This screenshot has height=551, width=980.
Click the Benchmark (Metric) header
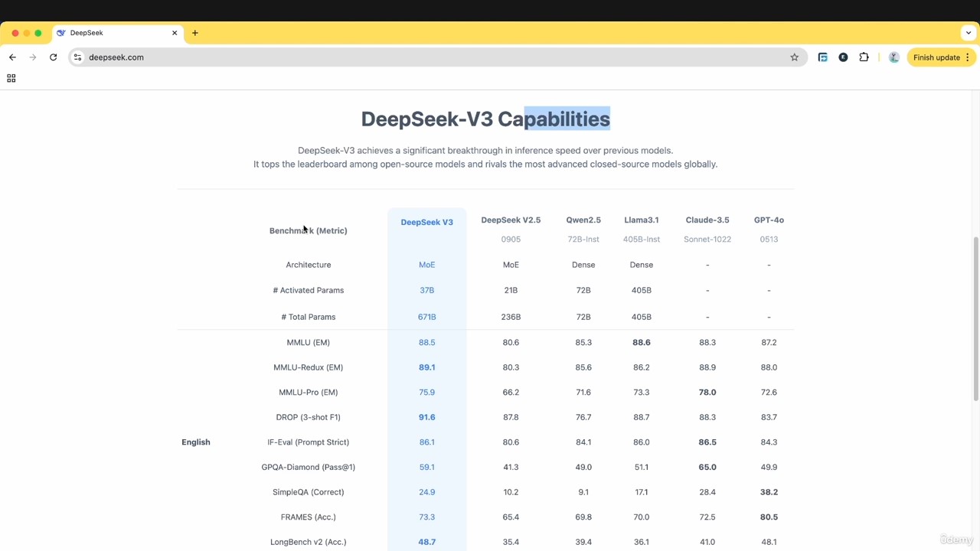click(308, 230)
